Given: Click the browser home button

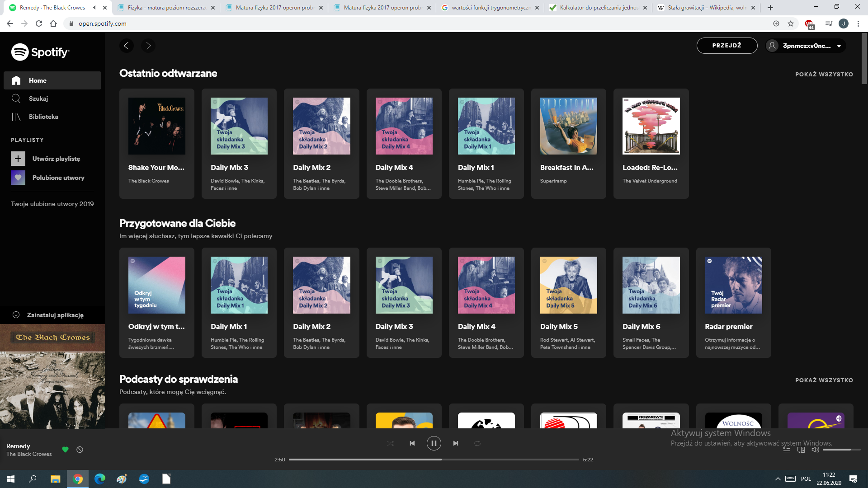Looking at the screenshot, I should (x=53, y=23).
